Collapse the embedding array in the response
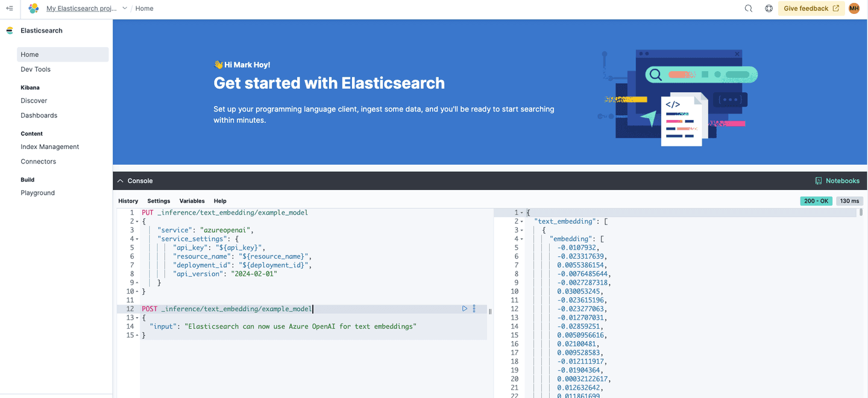The height and width of the screenshot is (398, 868). [522, 238]
